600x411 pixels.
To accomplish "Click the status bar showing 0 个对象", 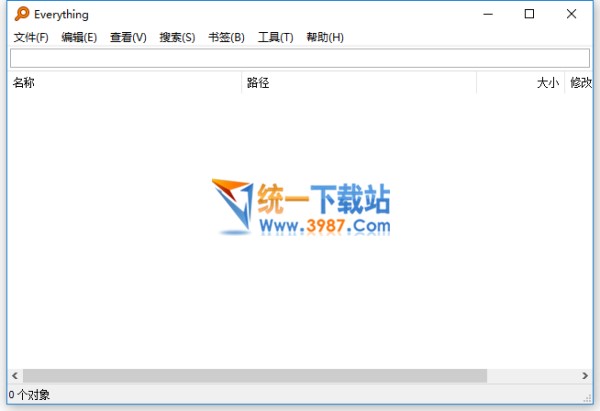I will (x=30, y=395).
